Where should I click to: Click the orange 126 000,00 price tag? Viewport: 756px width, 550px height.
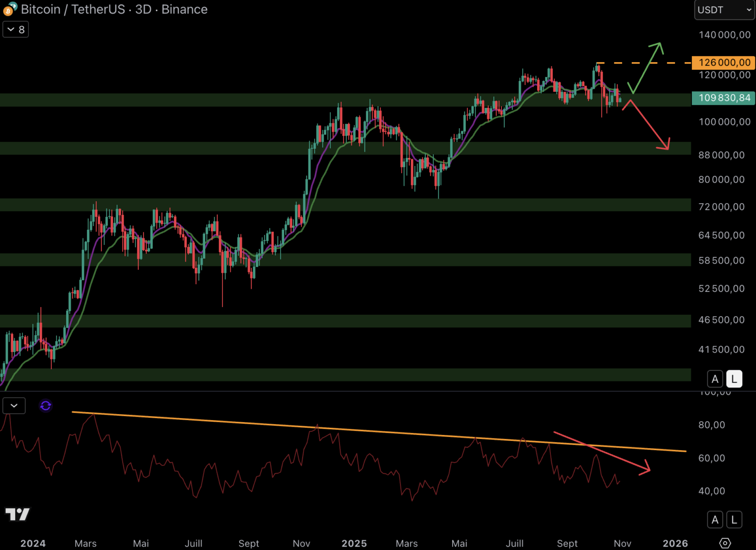pos(723,63)
